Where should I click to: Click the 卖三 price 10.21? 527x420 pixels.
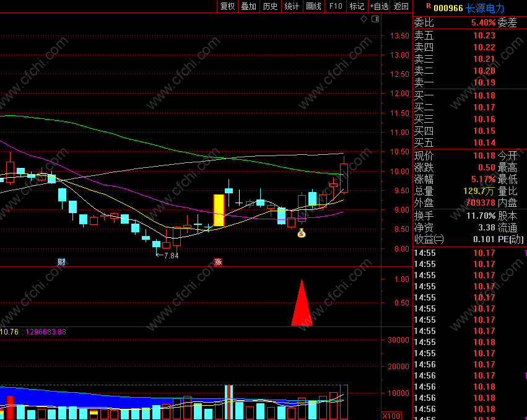pyautogui.click(x=484, y=59)
